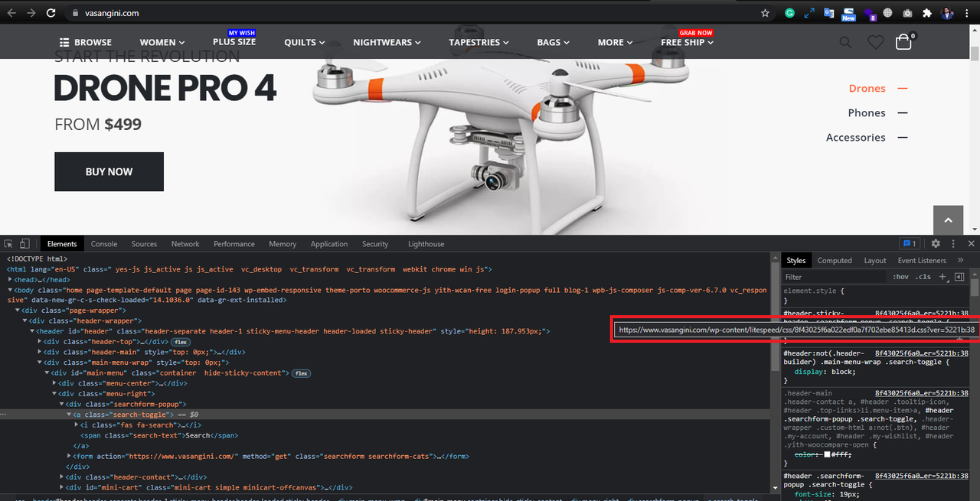Expand the BAGS dropdown menu

click(x=554, y=42)
